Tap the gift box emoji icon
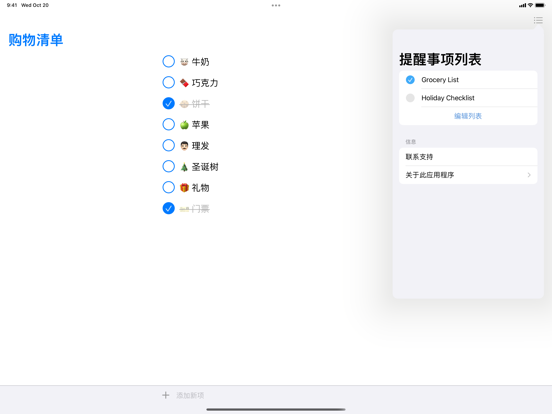The width and height of the screenshot is (552, 414). pos(184,188)
